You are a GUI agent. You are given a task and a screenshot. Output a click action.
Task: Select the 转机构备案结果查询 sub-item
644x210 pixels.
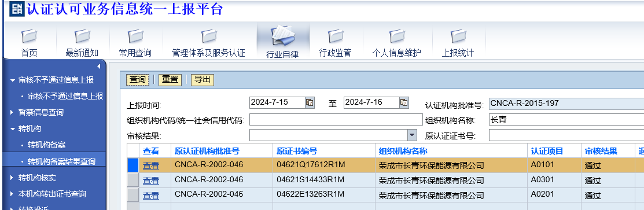pyautogui.click(x=61, y=161)
